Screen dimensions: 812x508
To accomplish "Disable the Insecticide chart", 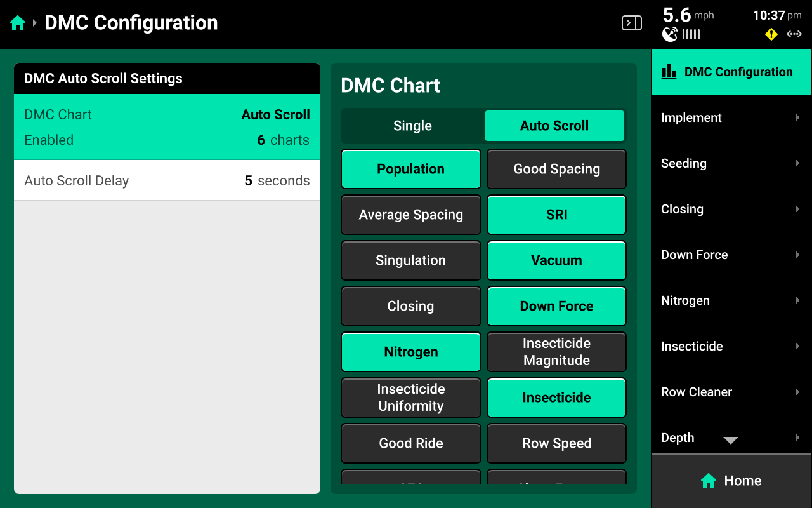I will click(x=556, y=398).
